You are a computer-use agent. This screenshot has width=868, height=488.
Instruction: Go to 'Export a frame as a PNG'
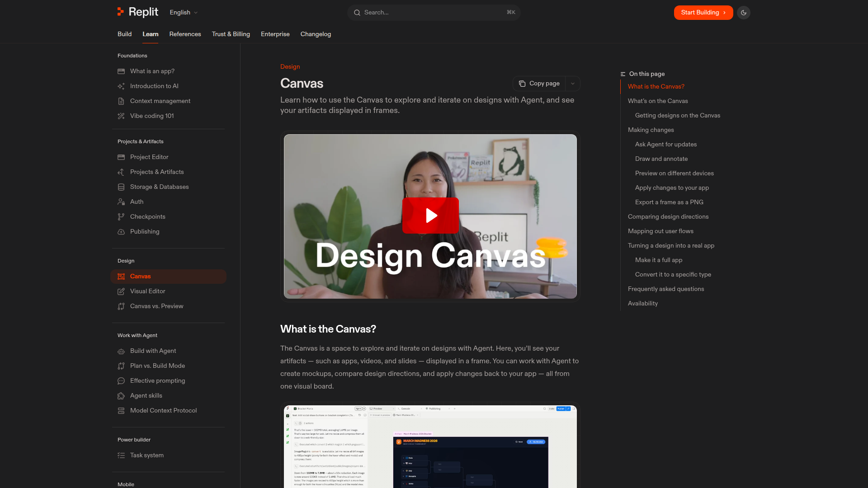(x=669, y=202)
